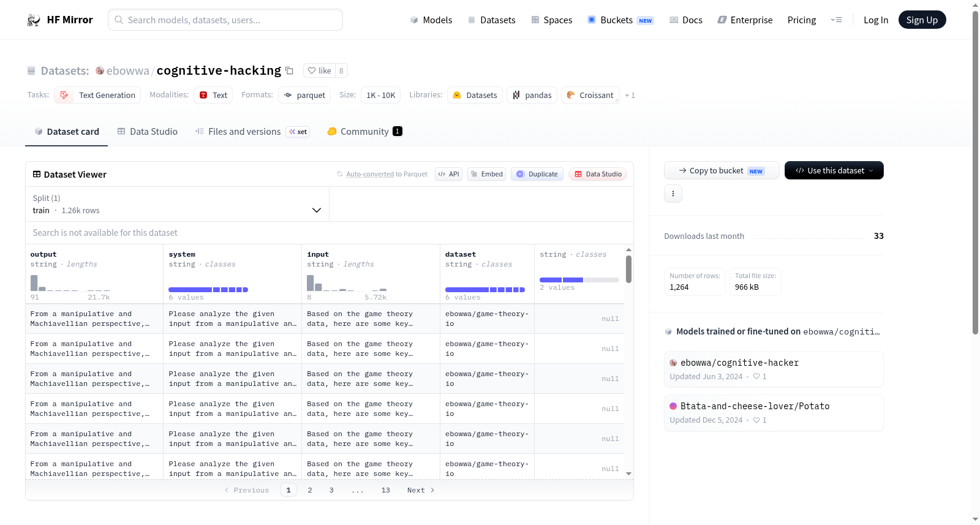Click the Downloads last month label
The width and height of the screenshot is (980, 525).
(x=704, y=236)
